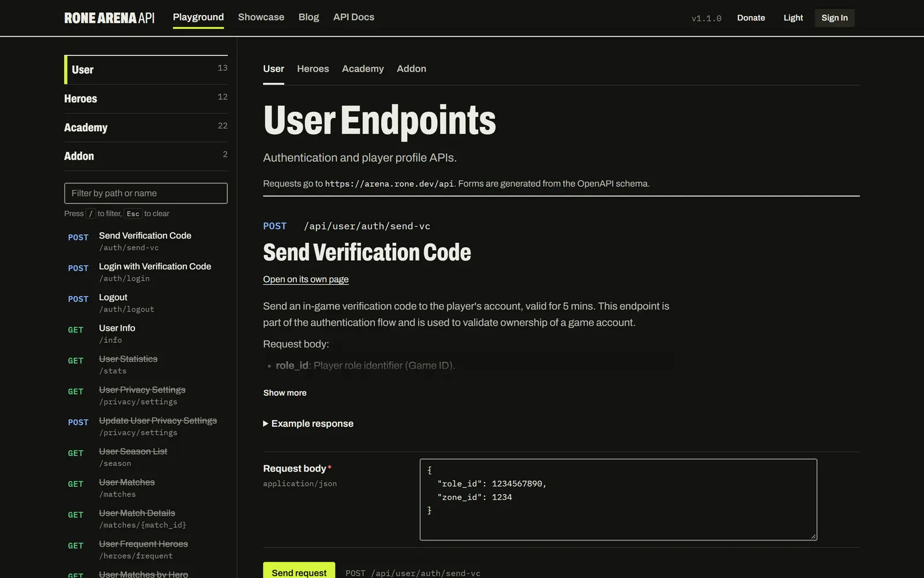Go to the Blog page
Image resolution: width=924 pixels, height=578 pixels.
[x=308, y=17]
